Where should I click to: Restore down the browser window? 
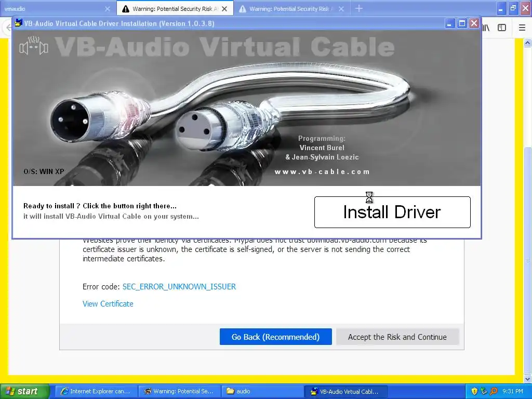513,8
